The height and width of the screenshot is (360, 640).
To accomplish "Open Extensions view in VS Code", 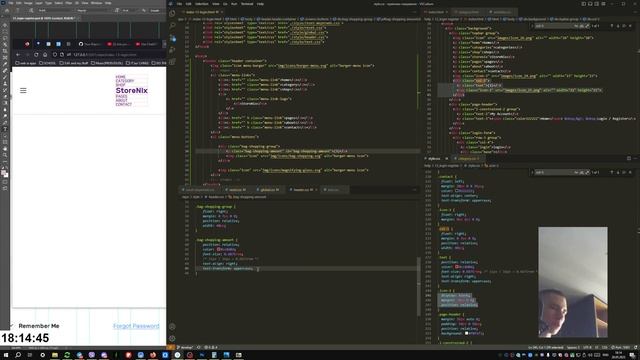I will 172,62.
